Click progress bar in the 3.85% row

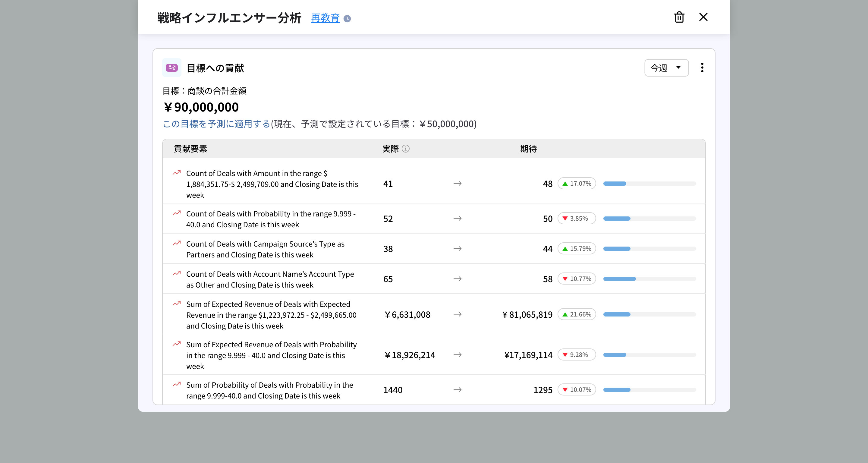[649, 219]
